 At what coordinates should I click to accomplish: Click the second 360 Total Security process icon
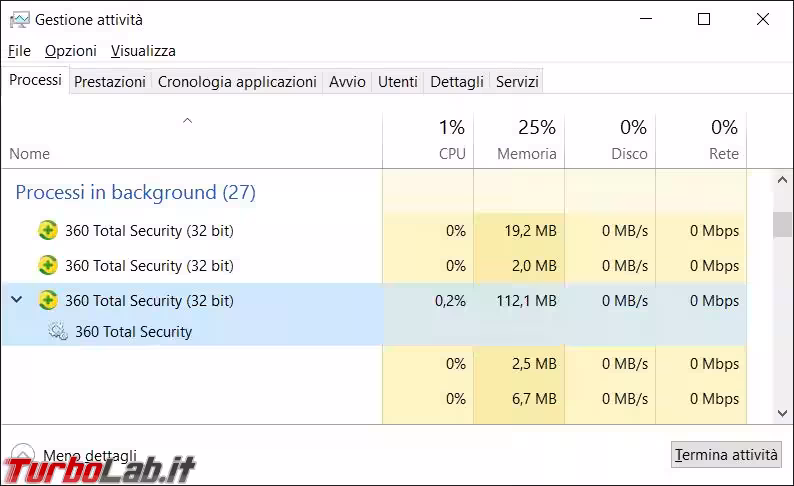pos(48,266)
